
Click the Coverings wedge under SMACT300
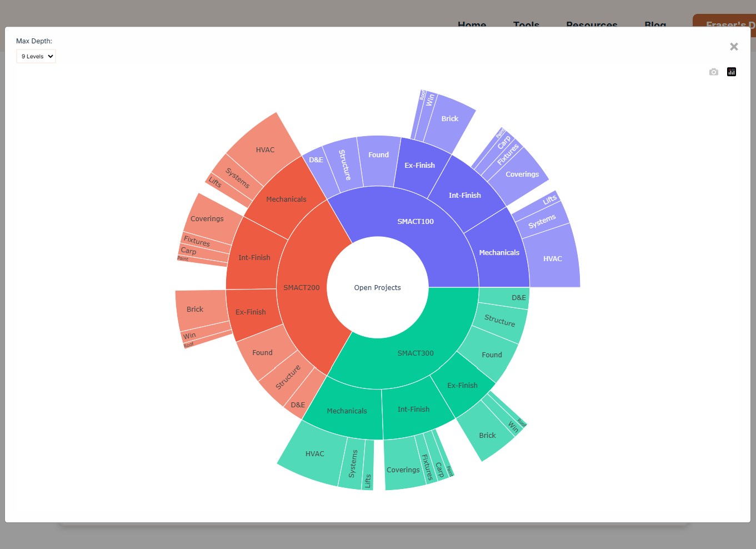403,470
